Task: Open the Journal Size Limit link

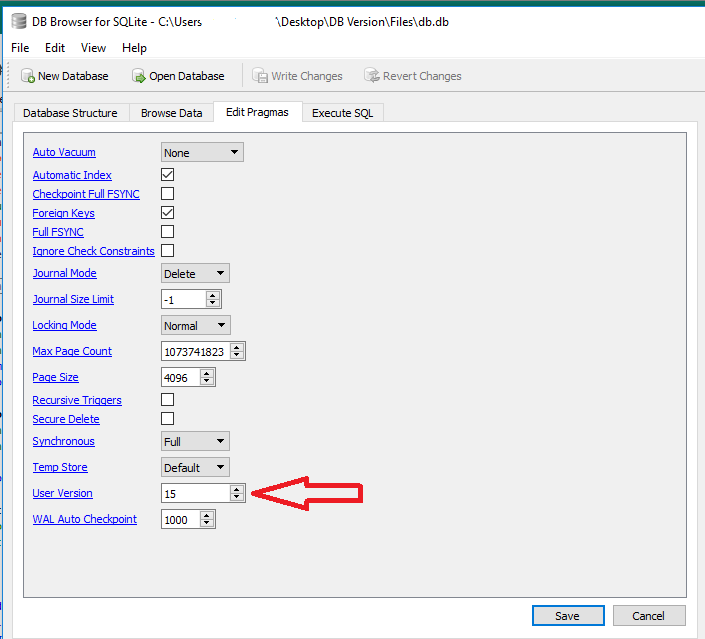Action: (x=73, y=299)
